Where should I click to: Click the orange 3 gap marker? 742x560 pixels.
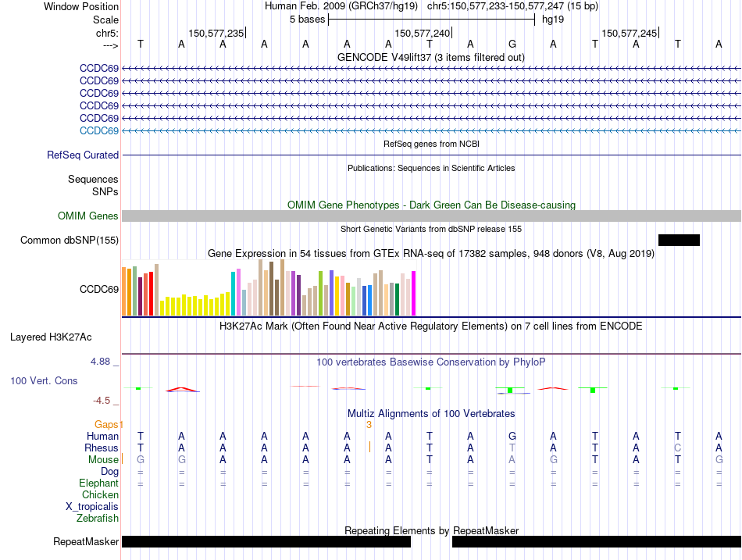[x=369, y=425]
